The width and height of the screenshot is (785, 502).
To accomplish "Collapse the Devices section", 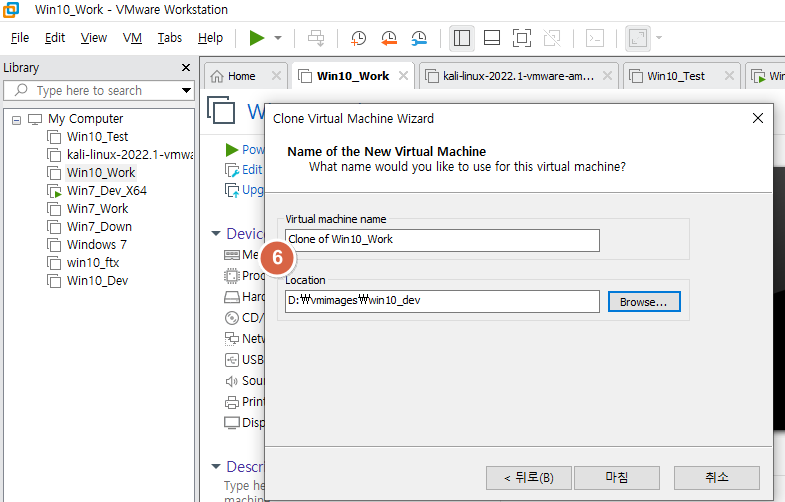I will (216, 234).
